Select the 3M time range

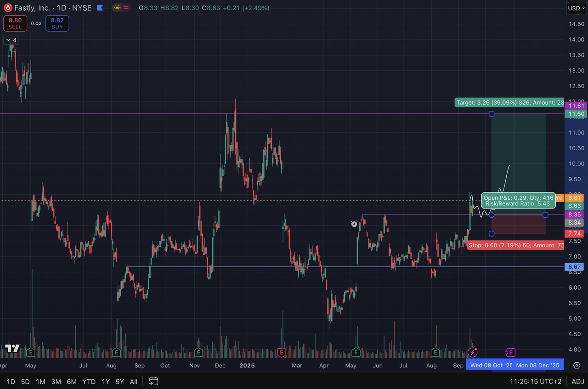(56, 381)
